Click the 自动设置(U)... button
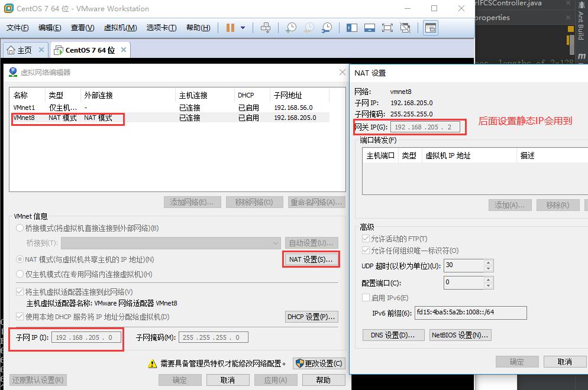 point(312,243)
